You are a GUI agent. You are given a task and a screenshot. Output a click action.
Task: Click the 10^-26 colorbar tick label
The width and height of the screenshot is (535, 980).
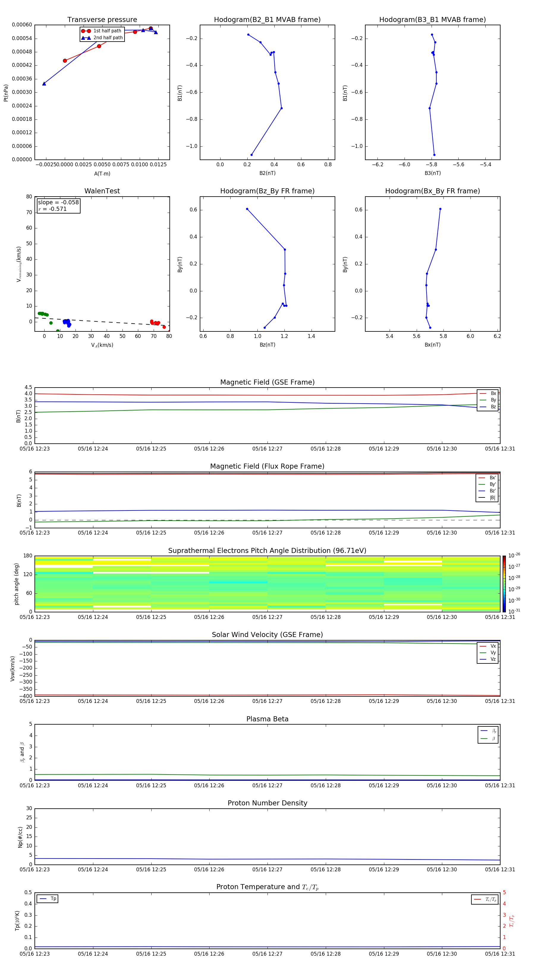pyautogui.click(x=514, y=555)
